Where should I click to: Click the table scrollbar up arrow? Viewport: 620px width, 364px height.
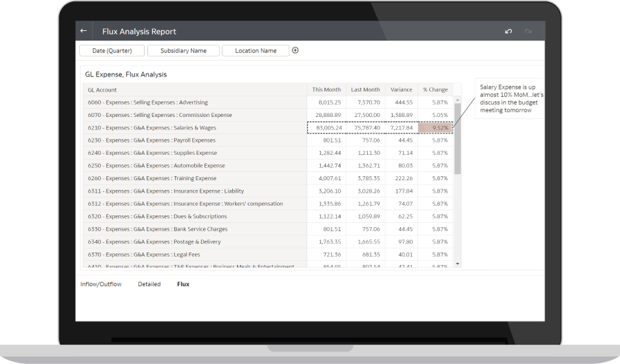pos(457,99)
